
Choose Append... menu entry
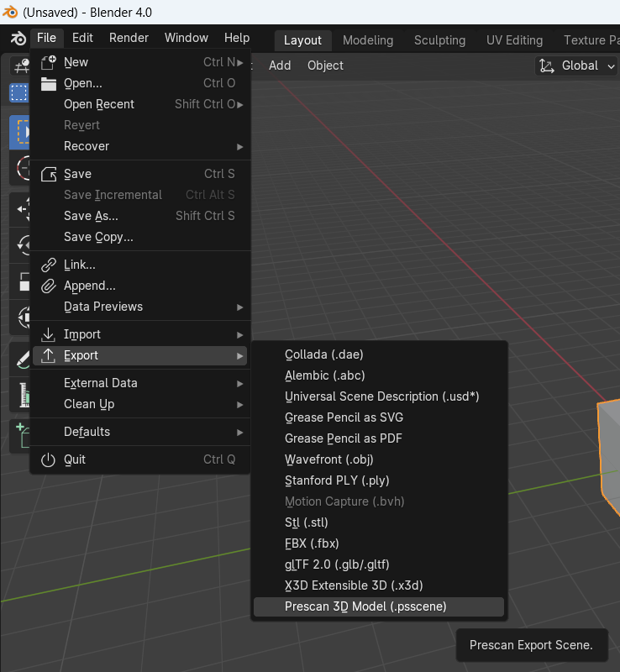pos(139,286)
